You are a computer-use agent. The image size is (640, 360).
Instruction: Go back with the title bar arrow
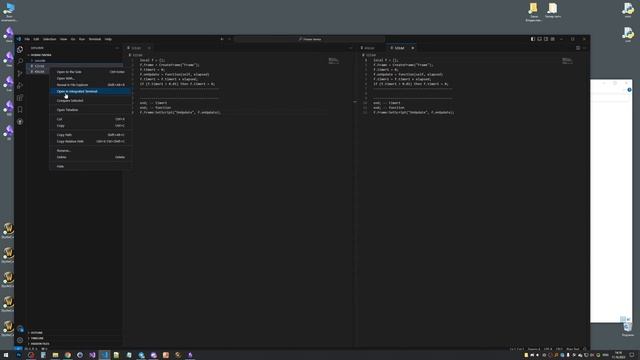(x=222, y=39)
